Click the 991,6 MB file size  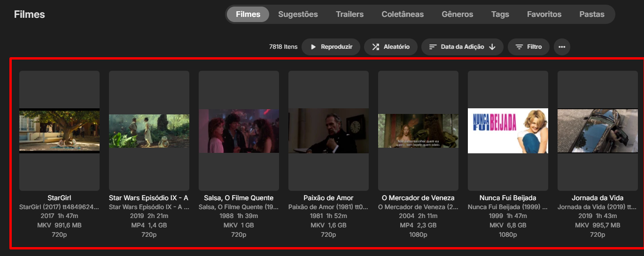tap(68, 226)
